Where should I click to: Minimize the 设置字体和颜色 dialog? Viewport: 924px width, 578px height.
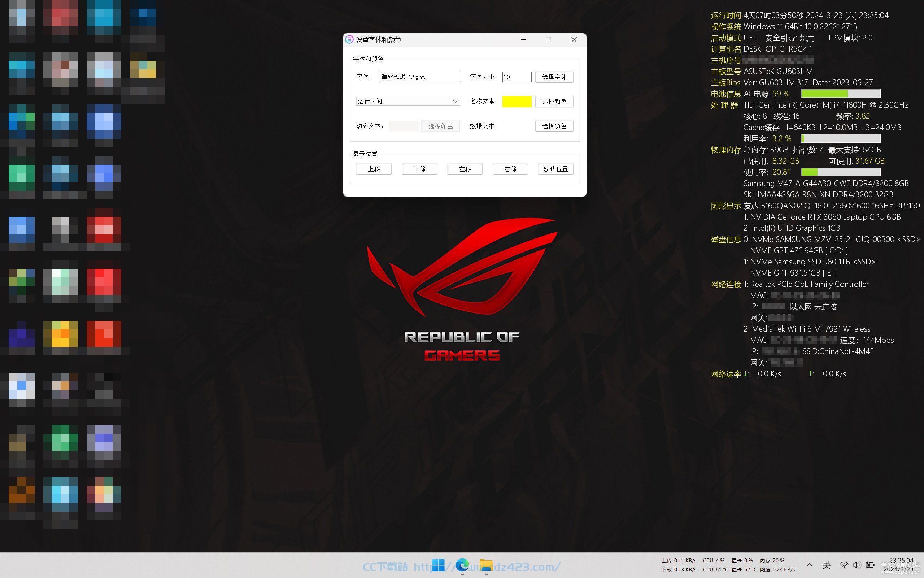click(523, 39)
